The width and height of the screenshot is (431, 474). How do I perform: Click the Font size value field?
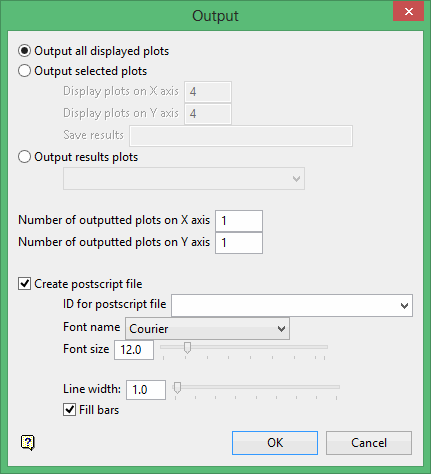coord(134,350)
